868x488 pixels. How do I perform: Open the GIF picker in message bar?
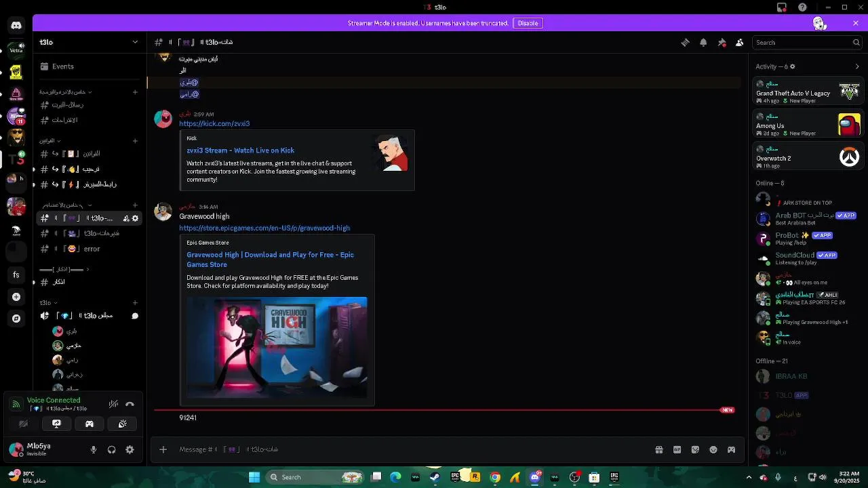[x=677, y=449]
